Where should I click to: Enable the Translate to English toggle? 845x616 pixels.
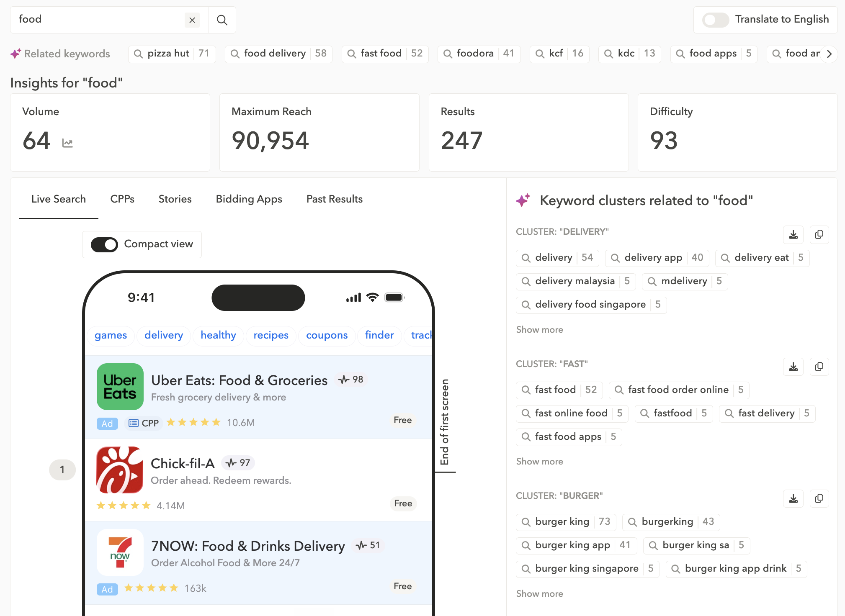pyautogui.click(x=716, y=20)
